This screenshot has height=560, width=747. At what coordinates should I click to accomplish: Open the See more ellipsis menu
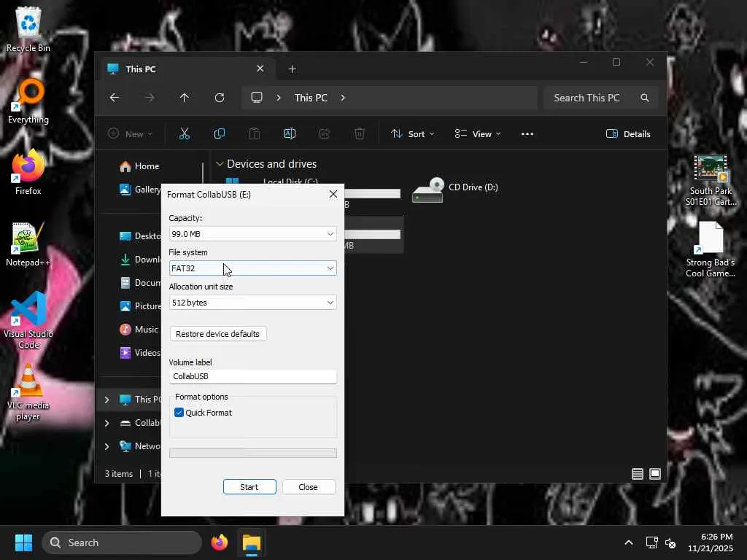527,133
